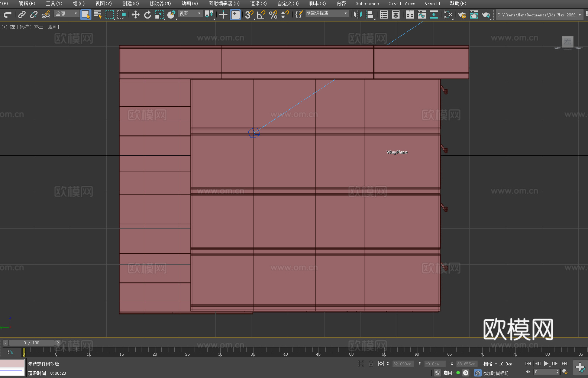Open the 工具(T) menu
This screenshot has height=378, width=588.
54,3
